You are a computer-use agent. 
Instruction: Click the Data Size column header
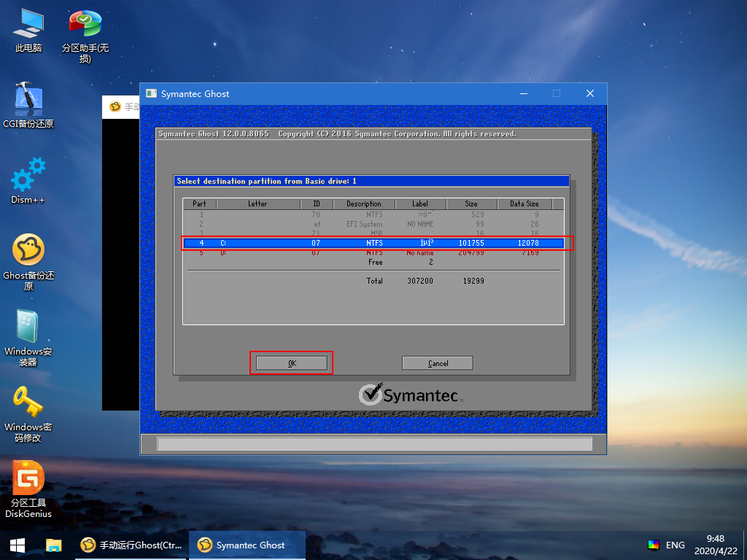(x=525, y=204)
